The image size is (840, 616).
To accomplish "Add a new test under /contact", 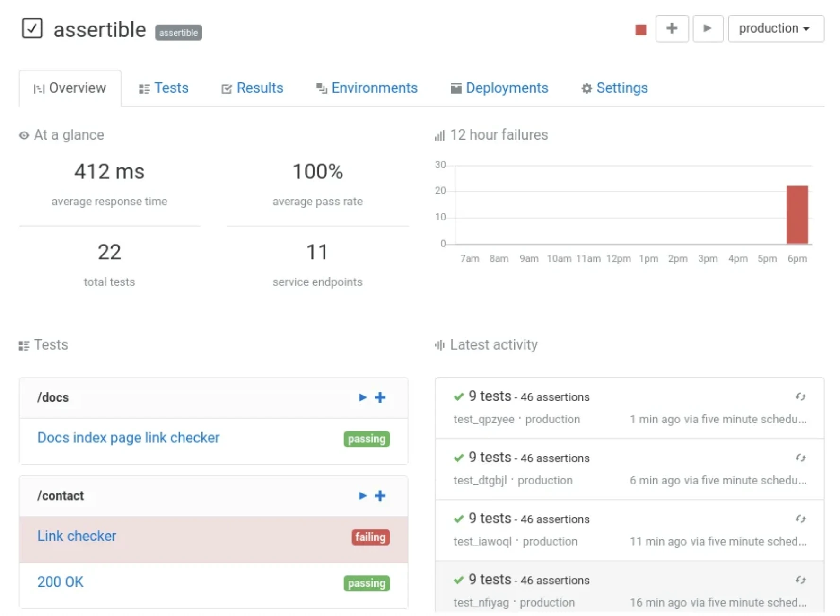I will [380, 496].
